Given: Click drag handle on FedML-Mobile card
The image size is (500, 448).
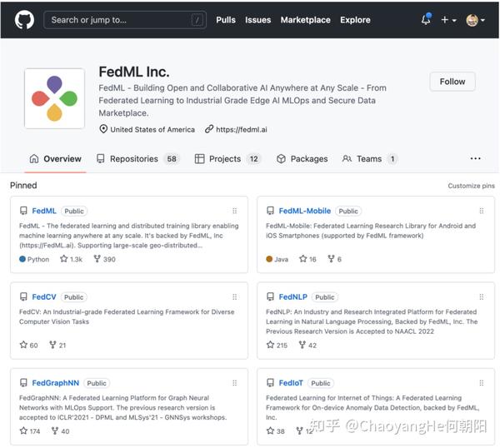Looking at the screenshot, I should (481, 212).
